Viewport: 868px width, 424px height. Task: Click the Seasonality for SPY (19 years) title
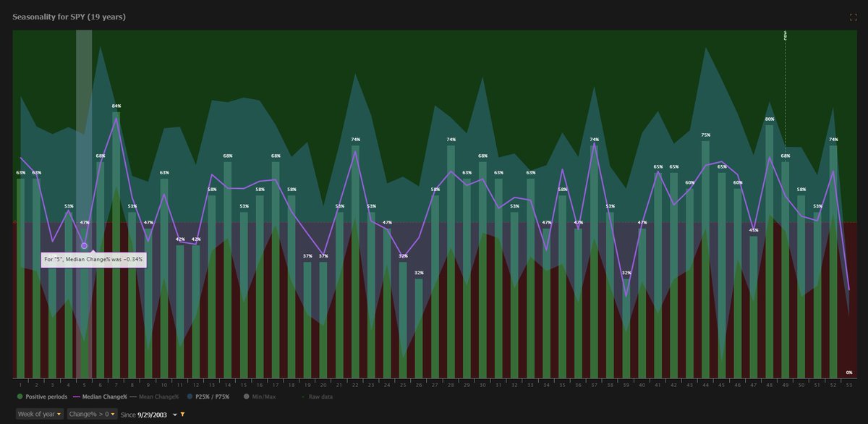pos(69,16)
